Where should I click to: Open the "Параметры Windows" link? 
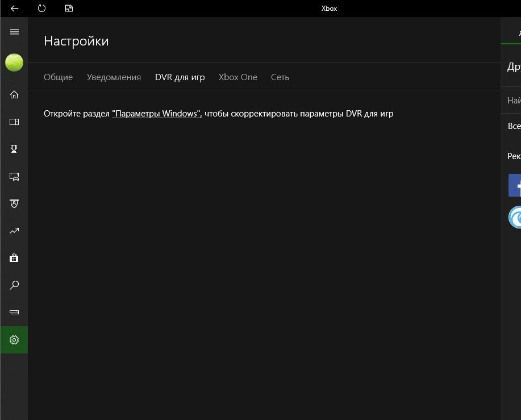tap(157, 114)
